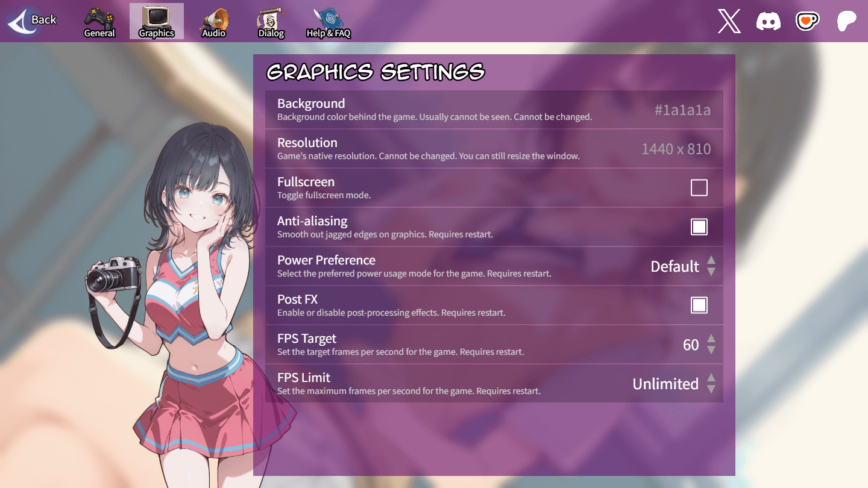Open the X (Twitter) social link
The width and height of the screenshot is (868, 488).
tap(729, 22)
